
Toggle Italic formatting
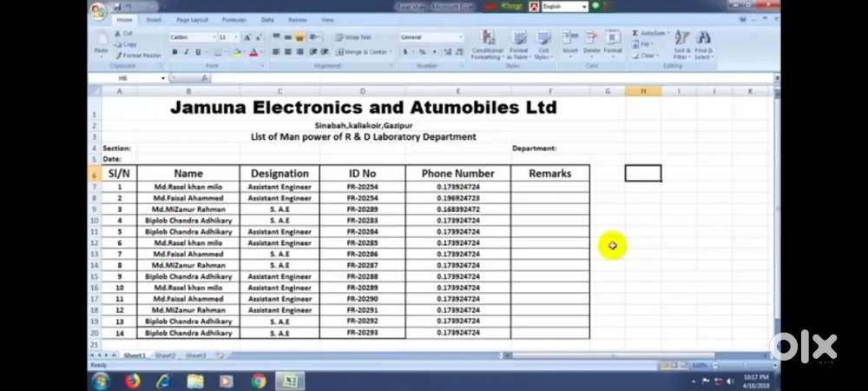click(186, 52)
